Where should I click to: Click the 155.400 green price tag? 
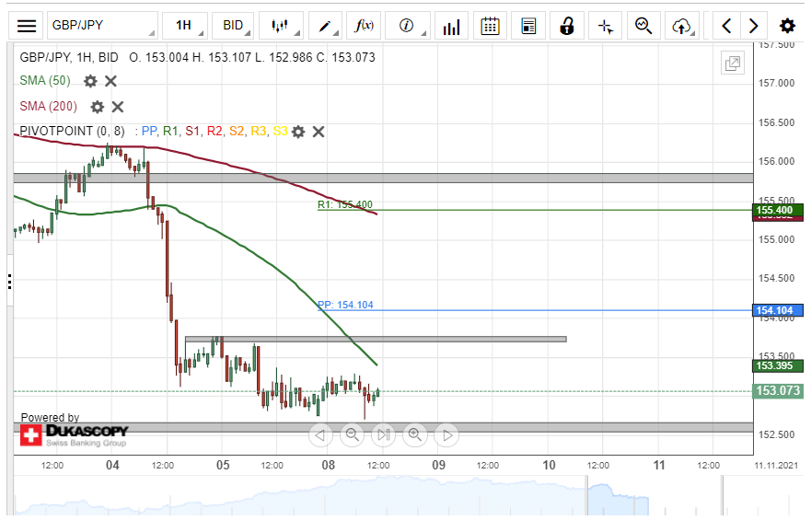[x=777, y=210]
